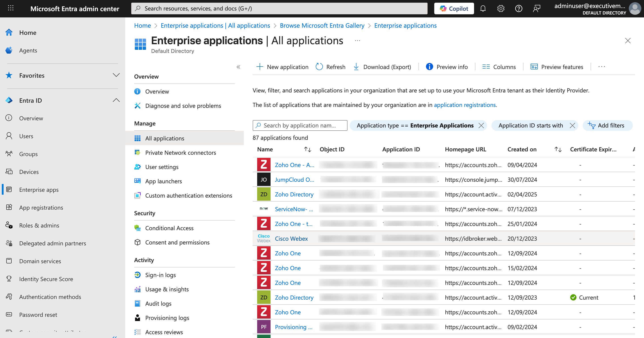The height and width of the screenshot is (338, 644).
Task: Expand the Favorites section
Action: [x=116, y=75]
